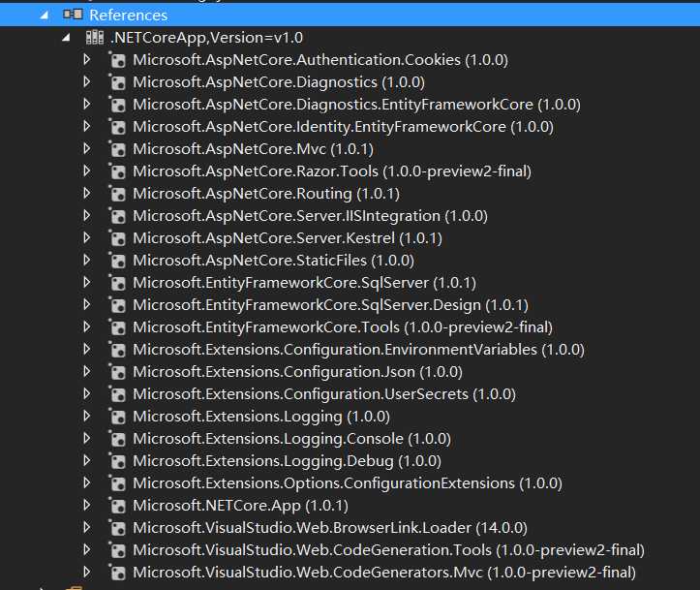700x590 pixels.
Task: Select Microsoft.AspNetCore.Routing (1.0.1) text
Action: tap(266, 194)
